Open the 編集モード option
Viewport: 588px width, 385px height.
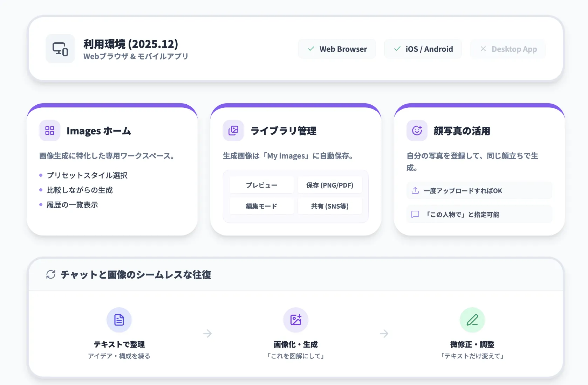(261, 206)
